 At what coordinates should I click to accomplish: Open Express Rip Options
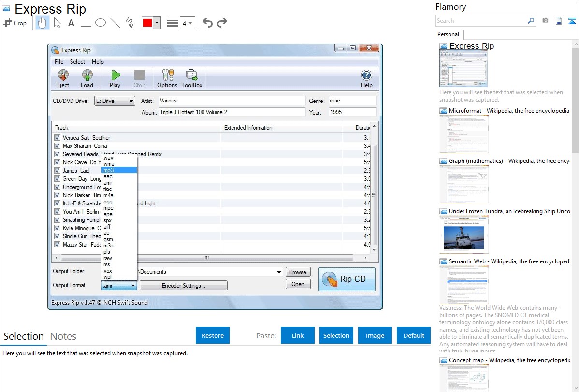pyautogui.click(x=167, y=79)
